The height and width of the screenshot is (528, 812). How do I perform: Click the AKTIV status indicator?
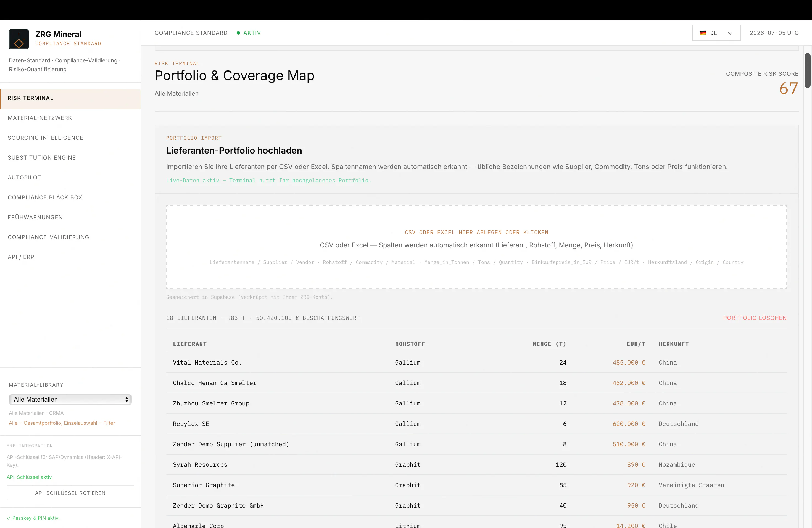pyautogui.click(x=249, y=33)
